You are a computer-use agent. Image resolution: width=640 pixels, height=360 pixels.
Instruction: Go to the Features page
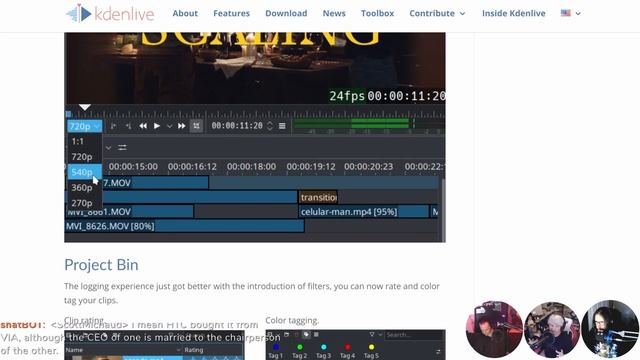[231, 13]
